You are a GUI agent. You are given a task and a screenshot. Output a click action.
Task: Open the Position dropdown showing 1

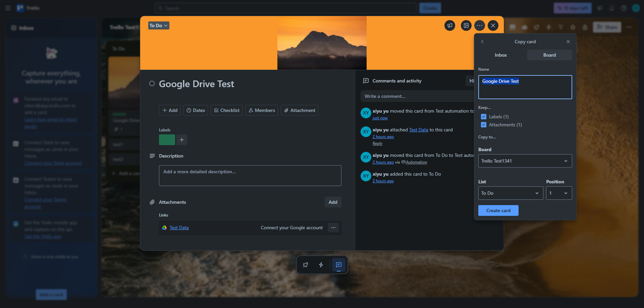pos(559,193)
